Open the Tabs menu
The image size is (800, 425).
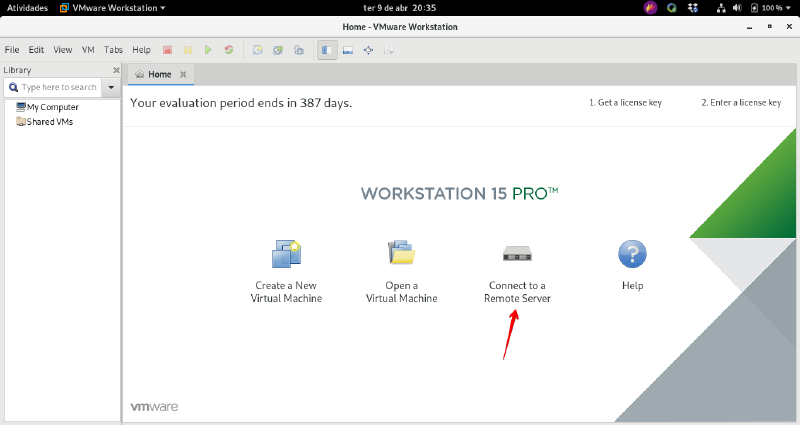(113, 50)
